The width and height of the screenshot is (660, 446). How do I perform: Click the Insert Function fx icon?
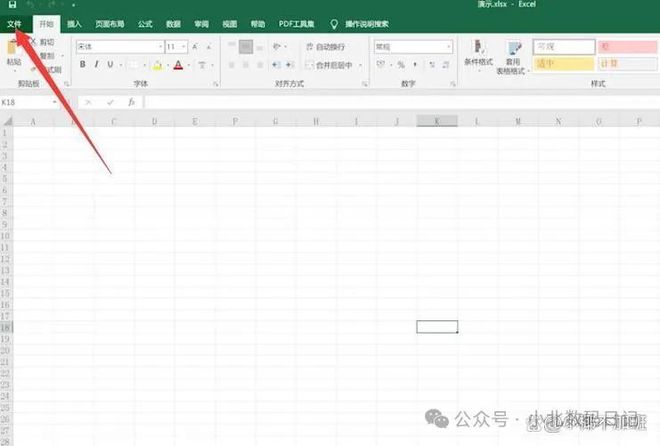coord(131,102)
